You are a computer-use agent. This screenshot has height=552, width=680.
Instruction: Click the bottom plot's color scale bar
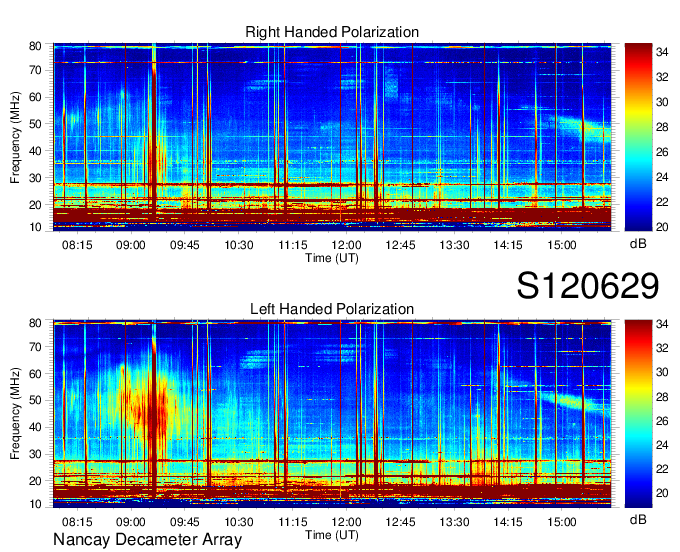point(638,414)
